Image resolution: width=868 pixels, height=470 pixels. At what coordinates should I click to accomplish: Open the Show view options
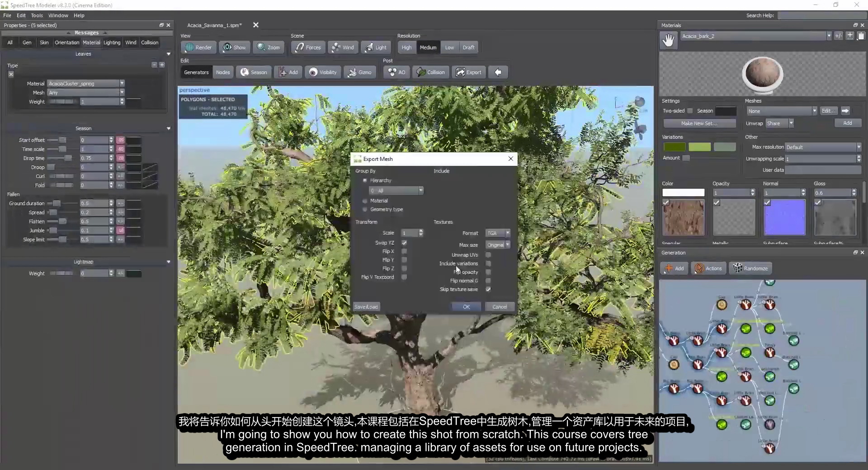[x=235, y=47]
